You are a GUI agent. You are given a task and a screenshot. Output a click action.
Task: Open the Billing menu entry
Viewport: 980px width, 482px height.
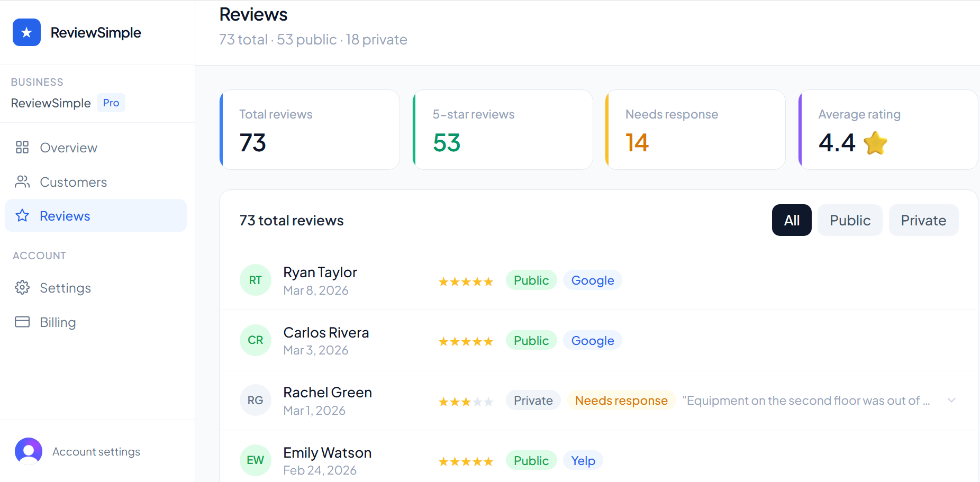pyautogui.click(x=57, y=322)
